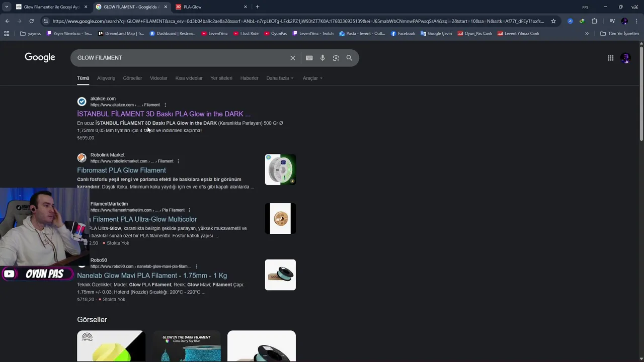Search by image with Lens camera icon
The width and height of the screenshot is (644, 362).
[336, 58]
